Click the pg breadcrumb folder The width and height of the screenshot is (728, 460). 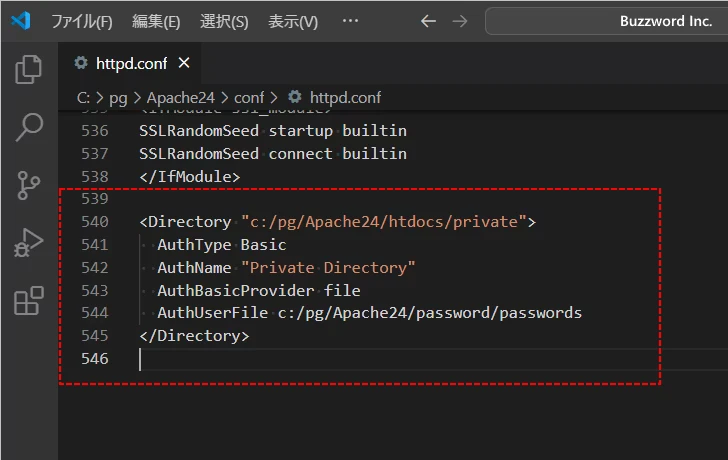coord(119,98)
